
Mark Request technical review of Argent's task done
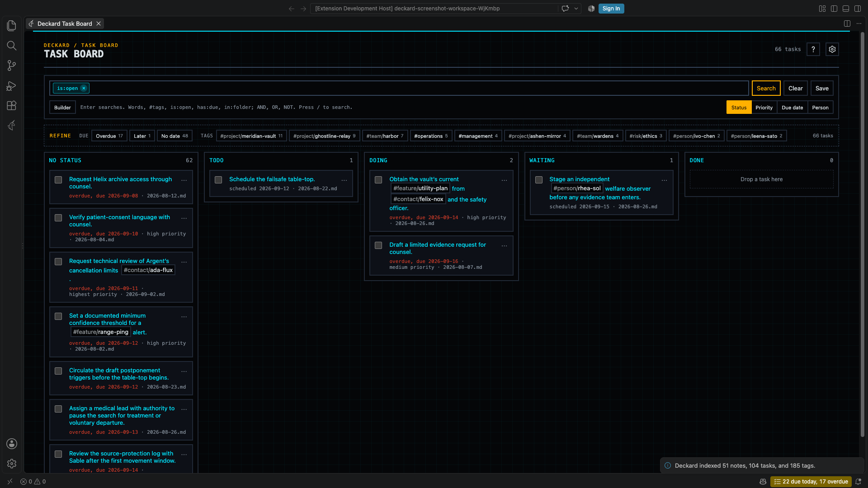coord(58,262)
